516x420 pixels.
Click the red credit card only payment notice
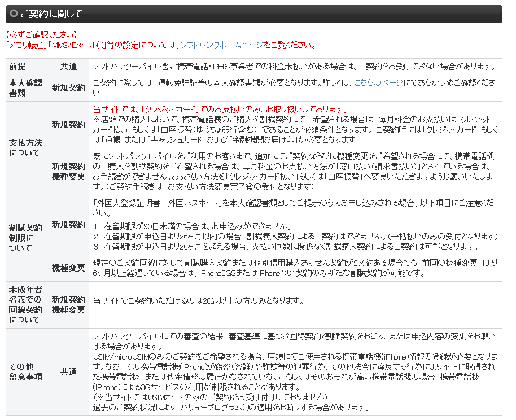pos(220,109)
